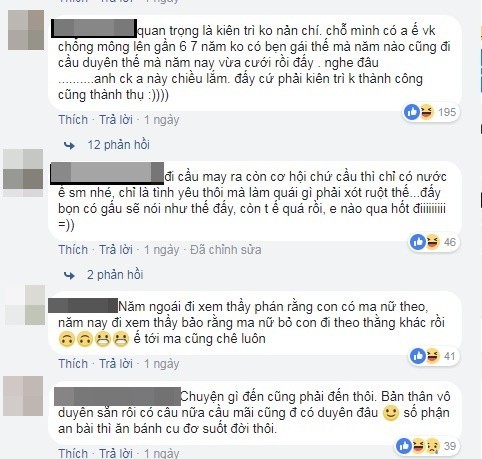Open avatar of first commenter
This screenshot has width=482, height=459.
coord(26,30)
